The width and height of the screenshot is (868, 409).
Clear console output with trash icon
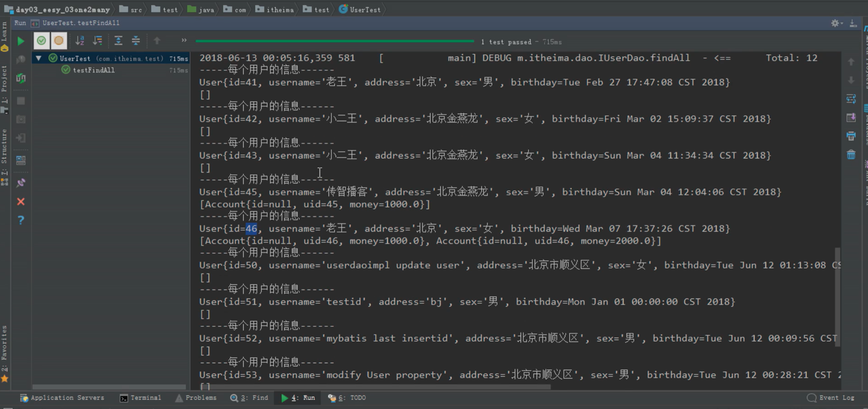click(851, 155)
